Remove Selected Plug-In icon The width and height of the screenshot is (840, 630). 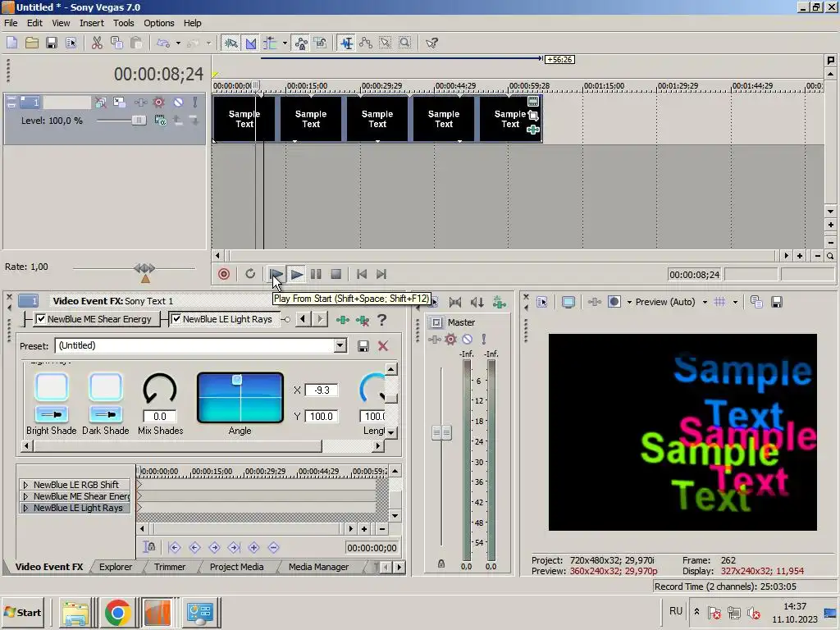(x=363, y=321)
